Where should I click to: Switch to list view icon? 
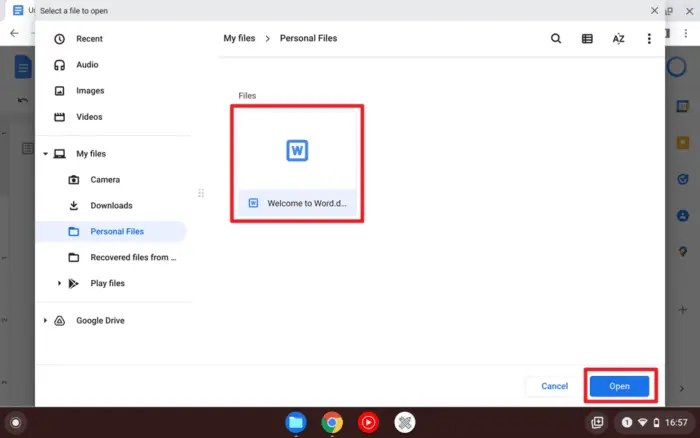pyautogui.click(x=587, y=39)
